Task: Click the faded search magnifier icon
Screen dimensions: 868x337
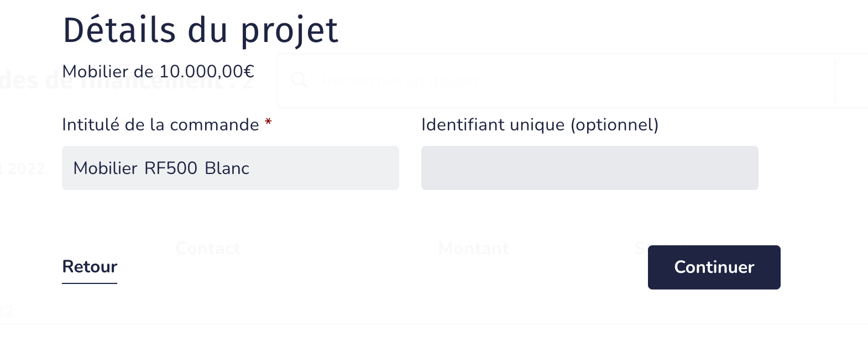Action: point(299,80)
